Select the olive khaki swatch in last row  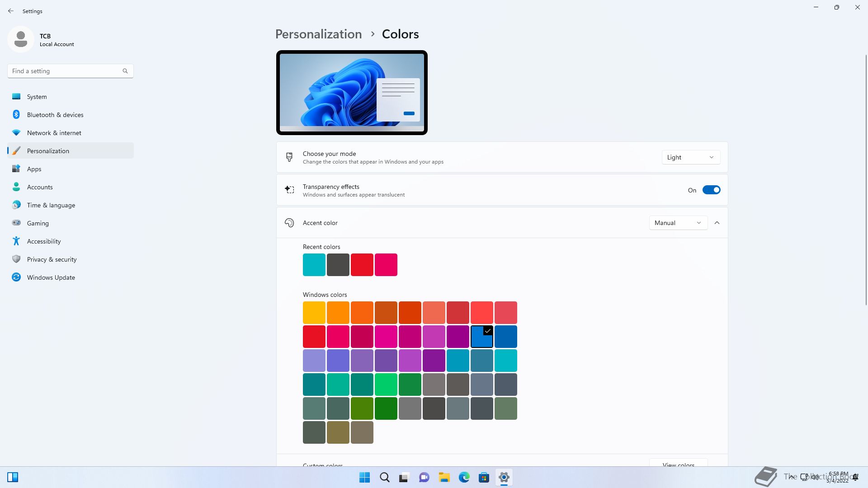(338, 432)
